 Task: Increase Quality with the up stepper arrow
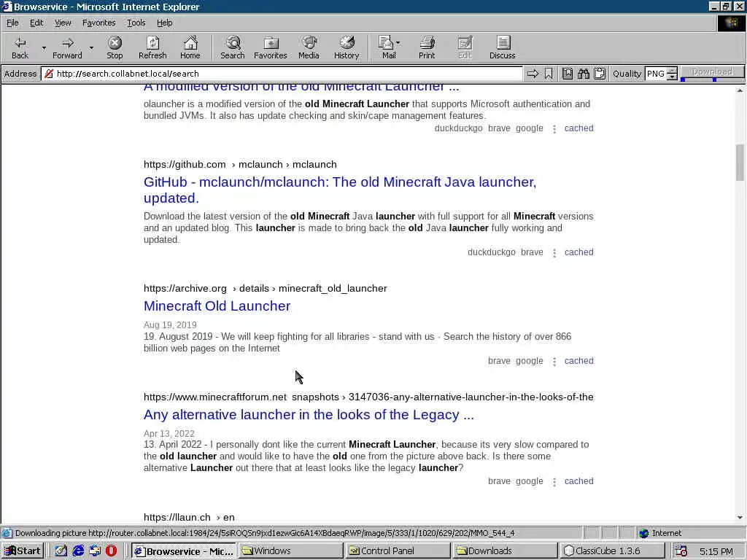[x=672, y=71]
